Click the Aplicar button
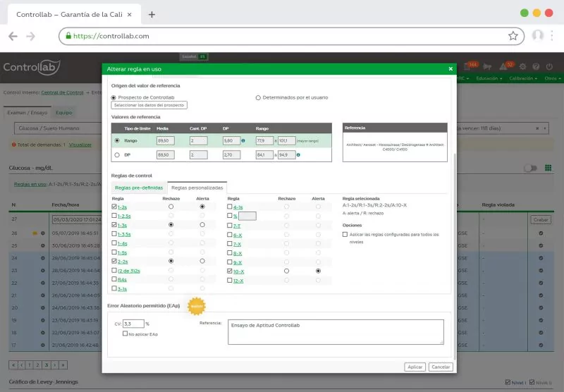The image size is (564, 392). tap(415, 367)
